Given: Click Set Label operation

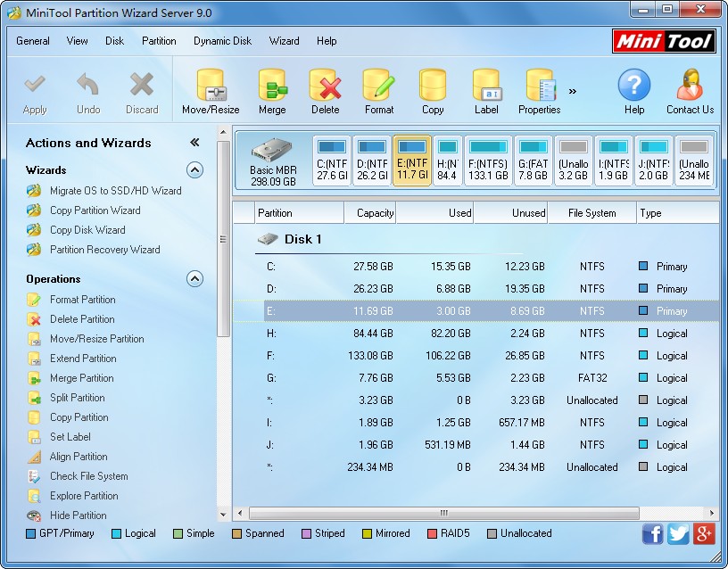Looking at the screenshot, I should (70, 437).
